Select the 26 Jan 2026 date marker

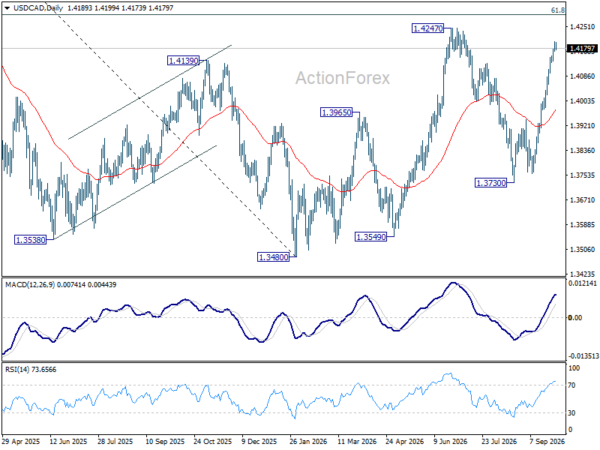pyautogui.click(x=308, y=441)
